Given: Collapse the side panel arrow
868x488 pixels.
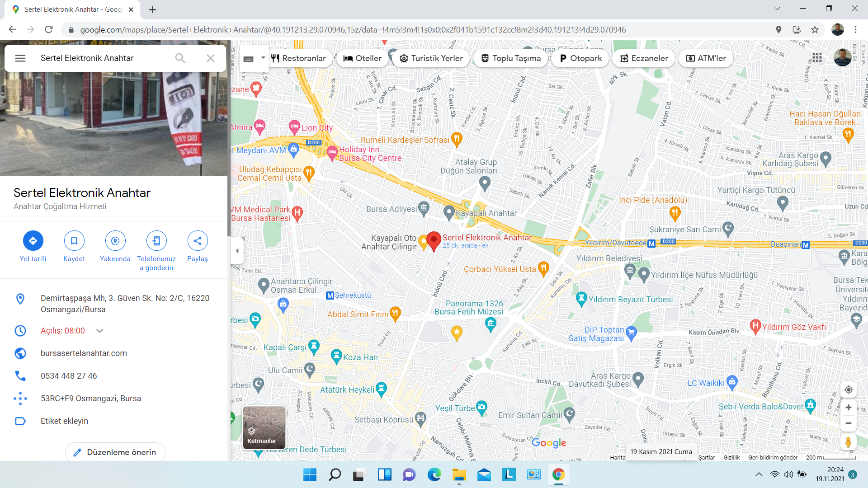Looking at the screenshot, I should 237,251.
